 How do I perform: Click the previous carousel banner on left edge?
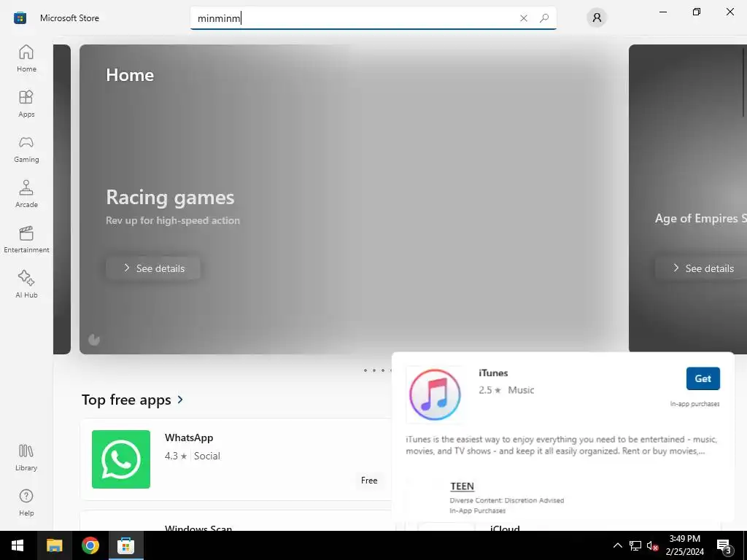click(x=62, y=199)
